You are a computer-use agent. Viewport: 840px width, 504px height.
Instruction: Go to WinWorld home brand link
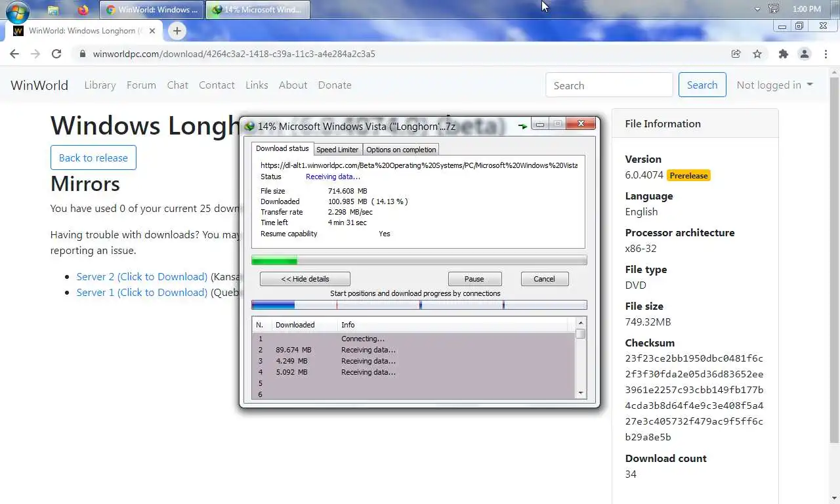tap(39, 85)
